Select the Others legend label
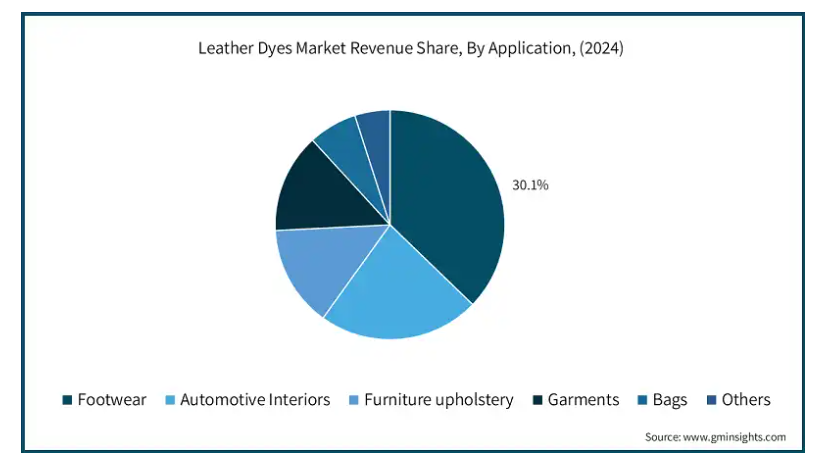This screenshot has width=831, height=463. [x=746, y=399]
